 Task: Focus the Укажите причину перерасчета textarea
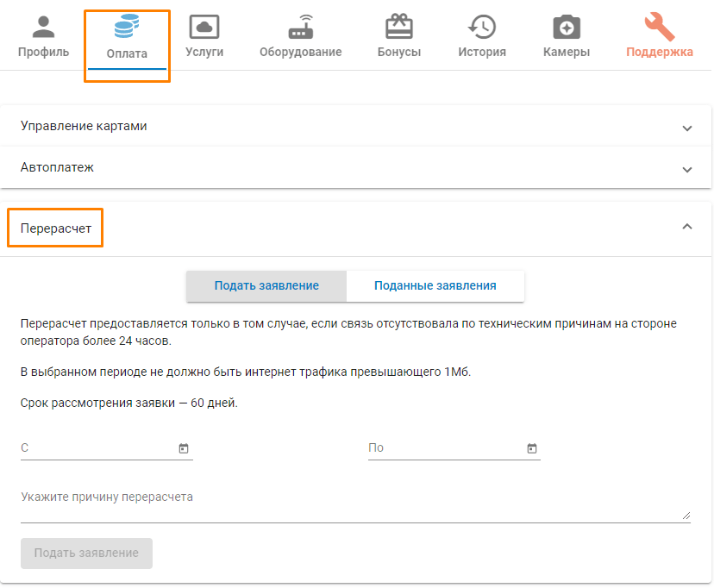click(355, 503)
